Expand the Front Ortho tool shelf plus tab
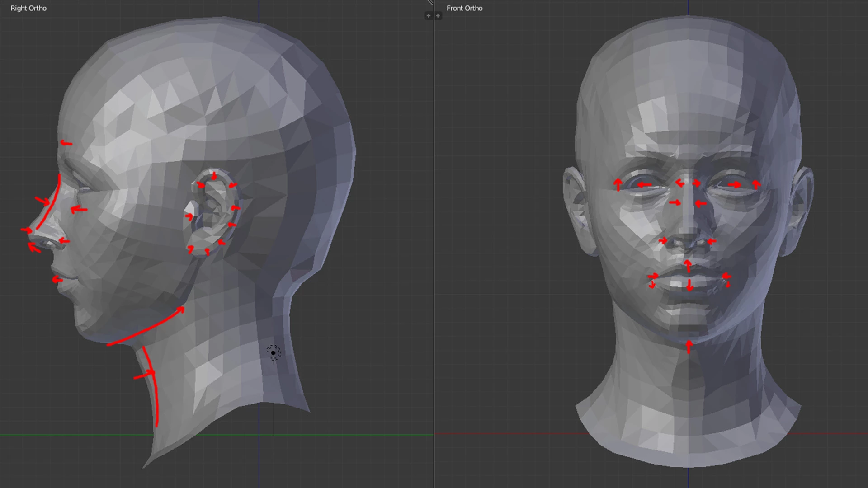The height and width of the screenshot is (488, 868). click(438, 16)
